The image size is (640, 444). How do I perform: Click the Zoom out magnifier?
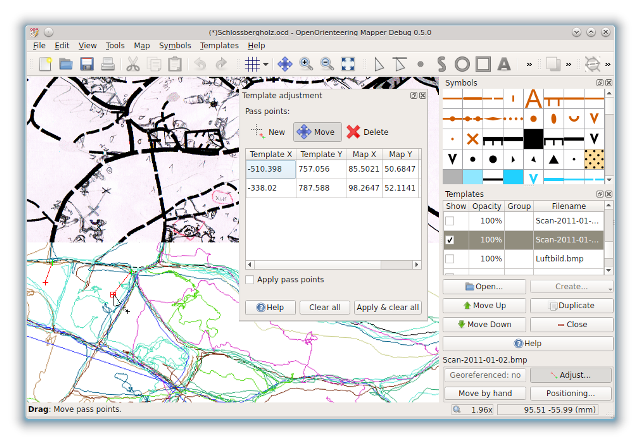[327, 64]
